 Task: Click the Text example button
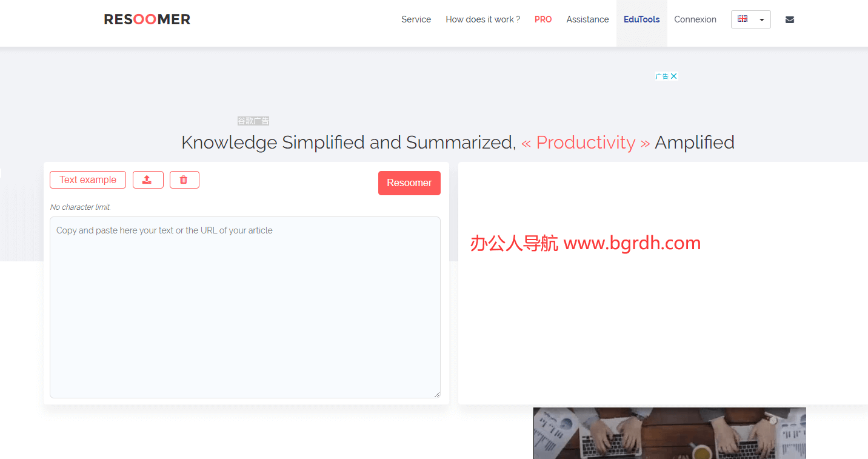pyautogui.click(x=88, y=180)
